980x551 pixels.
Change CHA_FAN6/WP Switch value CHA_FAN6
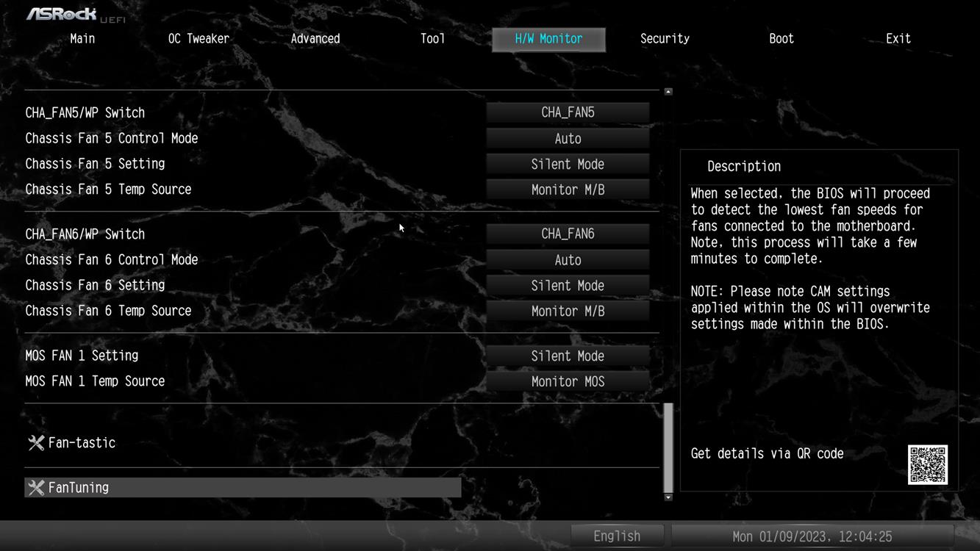[x=568, y=234]
